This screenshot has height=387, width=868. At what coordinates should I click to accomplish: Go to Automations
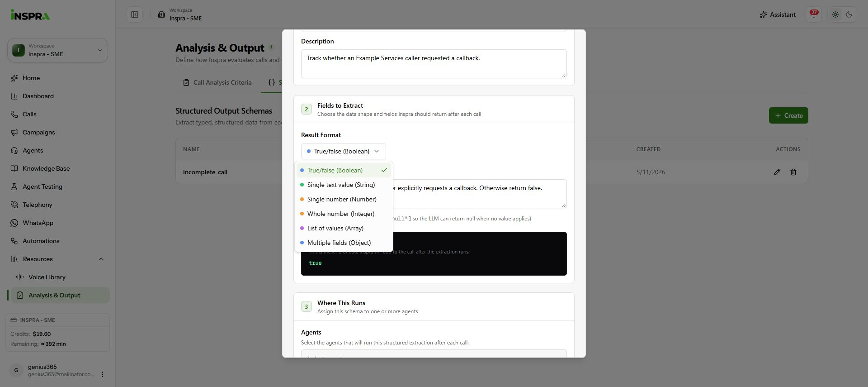coord(58,241)
